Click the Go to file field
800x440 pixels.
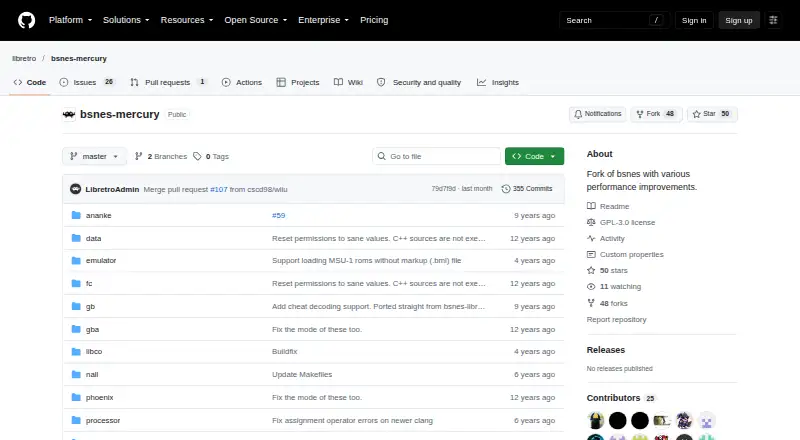click(437, 156)
